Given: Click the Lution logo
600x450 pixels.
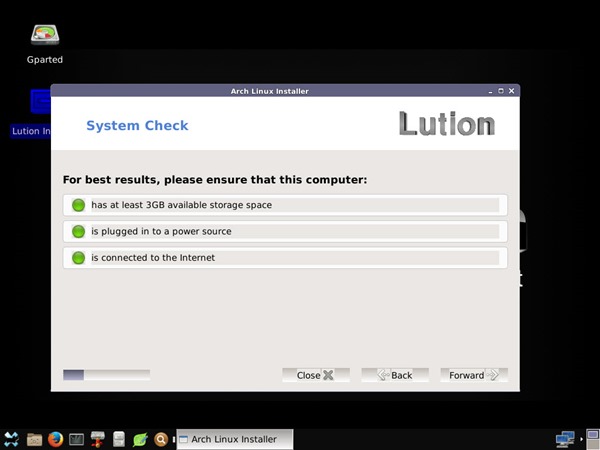Looking at the screenshot, I should click(x=447, y=124).
